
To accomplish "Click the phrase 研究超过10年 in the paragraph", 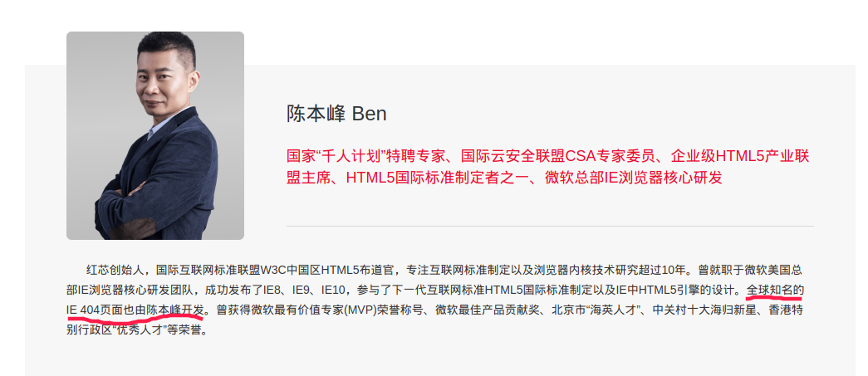I will click(651, 271).
